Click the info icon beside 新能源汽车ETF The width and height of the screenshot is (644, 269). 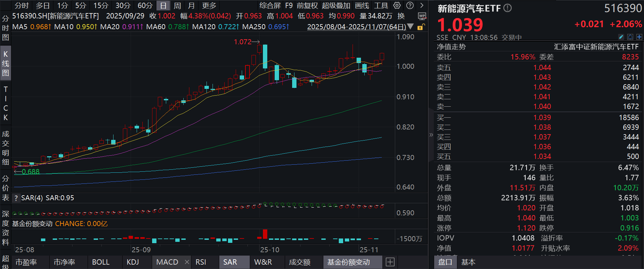508,8
